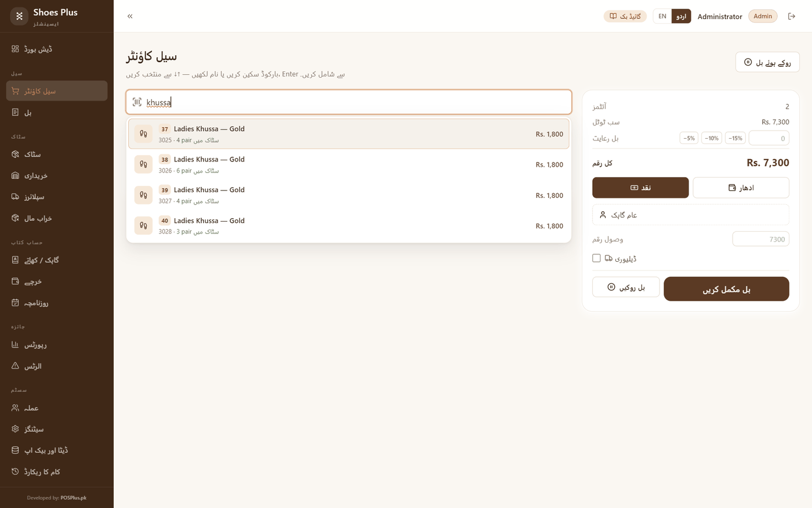Open work-record history icon in sidebar
This screenshot has height=508, width=812.
click(x=15, y=471)
